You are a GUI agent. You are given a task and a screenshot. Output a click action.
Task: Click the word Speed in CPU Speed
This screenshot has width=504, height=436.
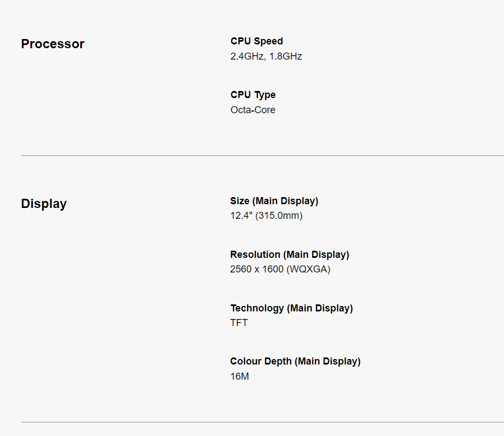click(268, 41)
